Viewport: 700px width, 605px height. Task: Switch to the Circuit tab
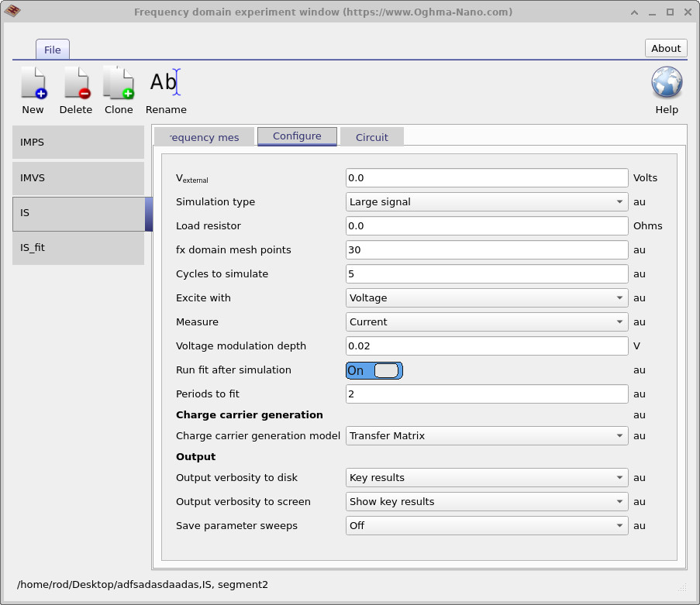coord(371,136)
